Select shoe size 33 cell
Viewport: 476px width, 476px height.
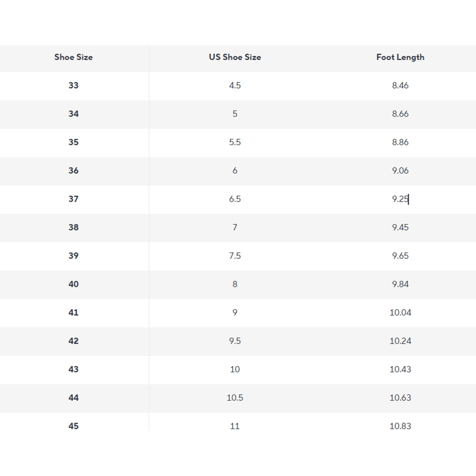[x=73, y=86]
